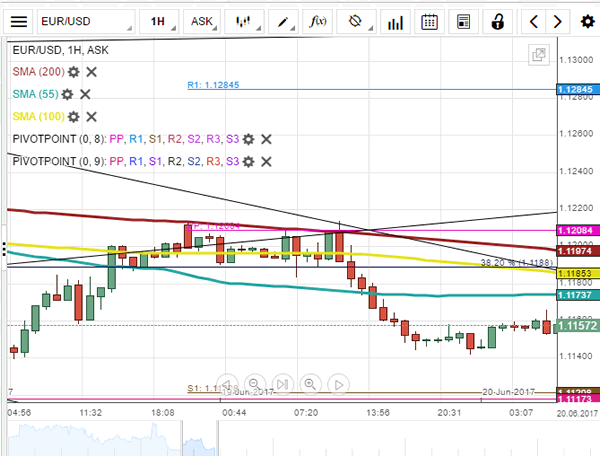Jump to latest candle with skip button
This screenshot has height=457, width=600.
pyautogui.click(x=283, y=385)
